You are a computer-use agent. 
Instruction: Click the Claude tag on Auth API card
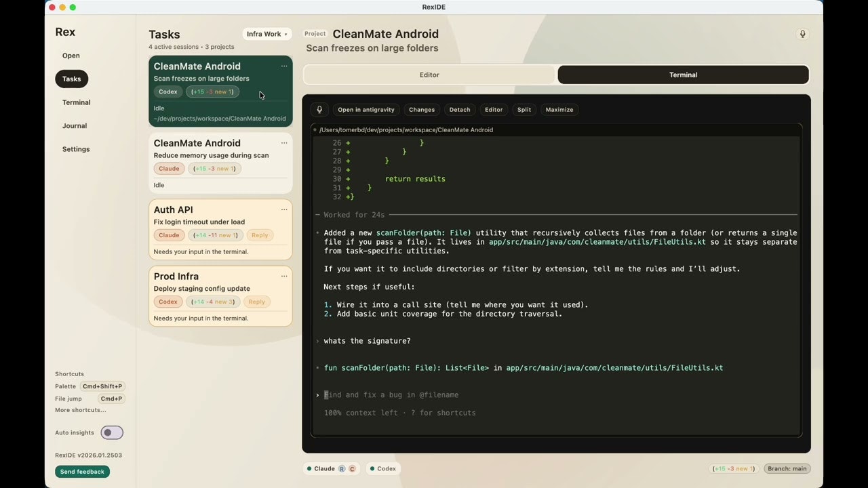[x=169, y=235]
